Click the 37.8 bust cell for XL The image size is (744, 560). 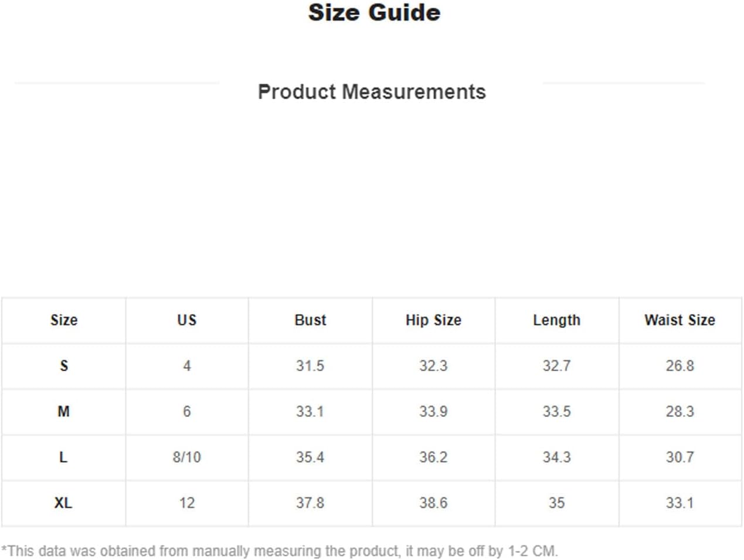tap(310, 503)
